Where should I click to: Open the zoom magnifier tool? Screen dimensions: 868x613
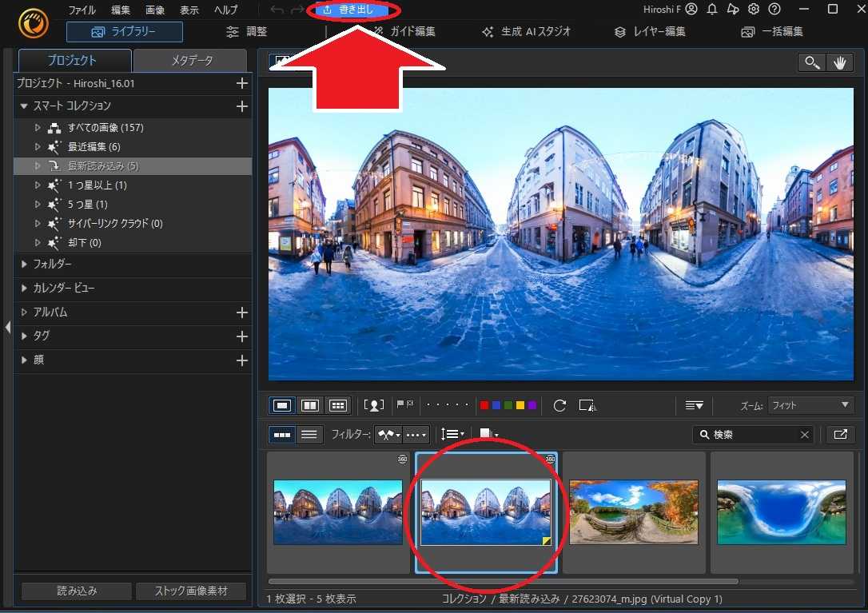pyautogui.click(x=811, y=62)
